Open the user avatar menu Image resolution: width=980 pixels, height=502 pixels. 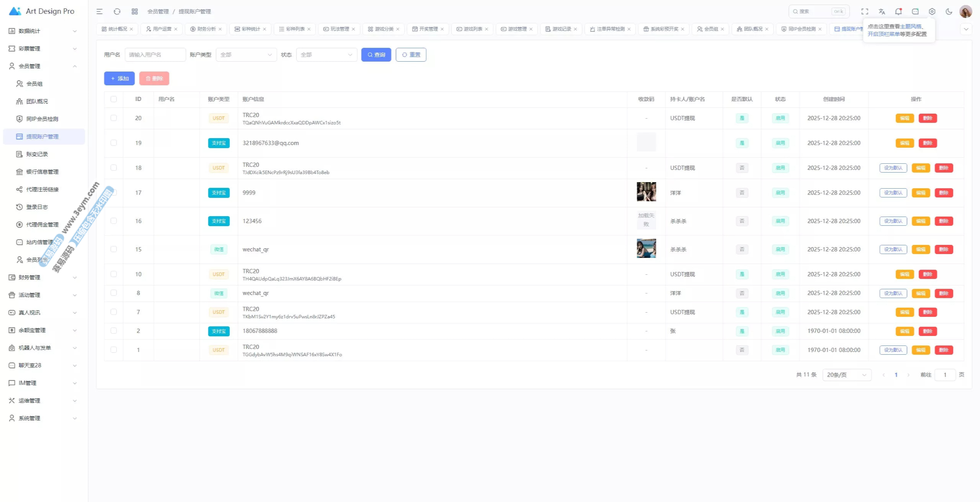(965, 11)
